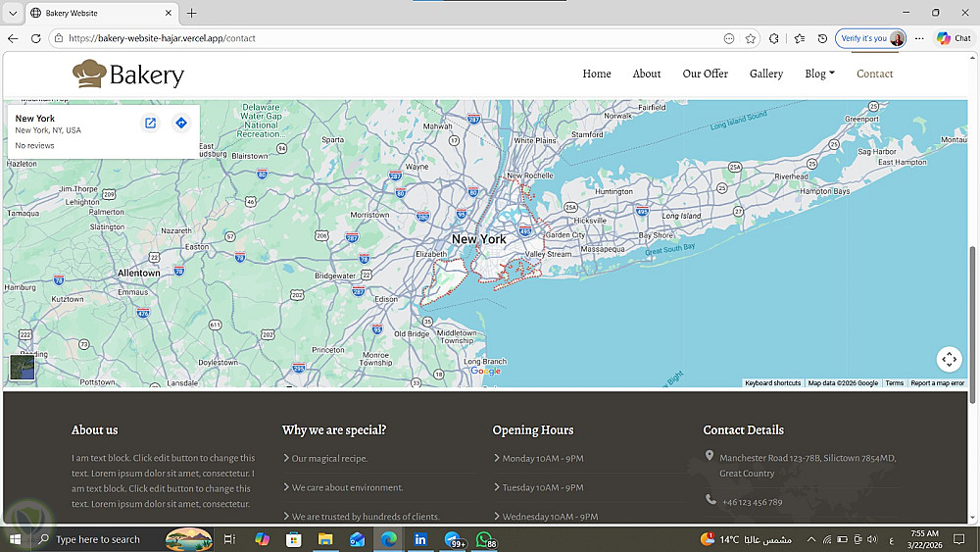Close the Bakery Website tab

[169, 13]
